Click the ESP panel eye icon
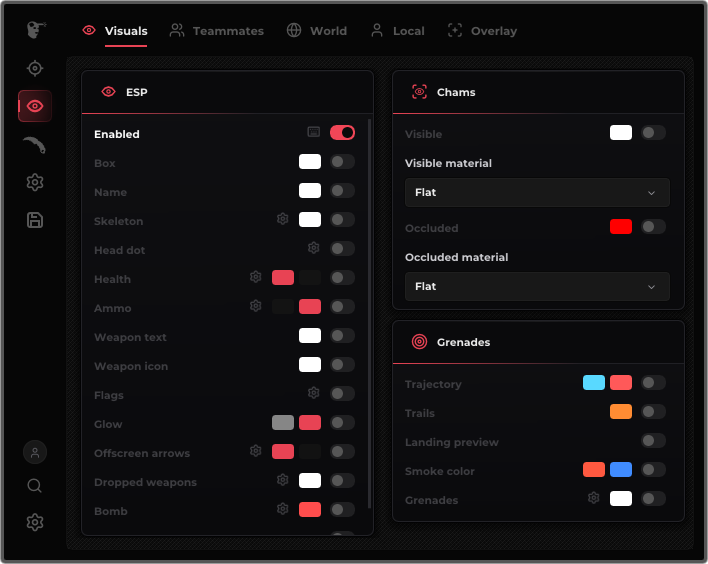Image resolution: width=708 pixels, height=564 pixels. (x=108, y=92)
